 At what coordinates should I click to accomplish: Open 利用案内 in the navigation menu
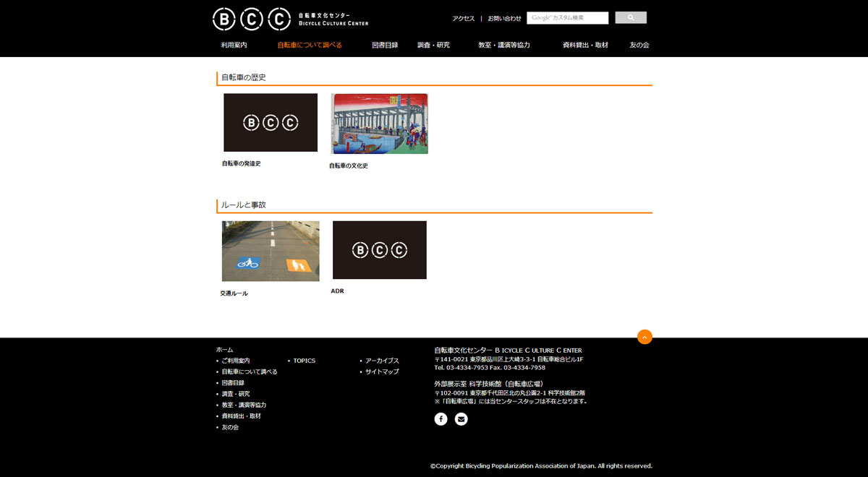[x=234, y=45]
